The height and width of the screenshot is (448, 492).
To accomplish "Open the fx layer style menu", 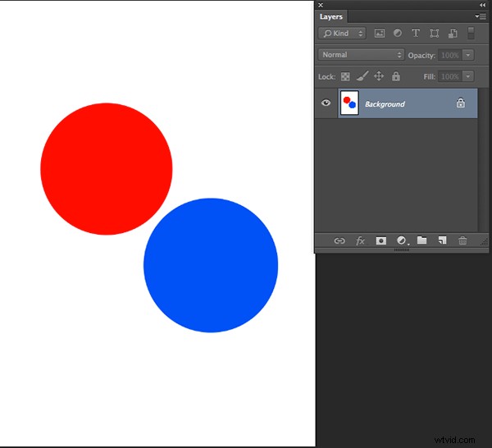I will (x=360, y=240).
